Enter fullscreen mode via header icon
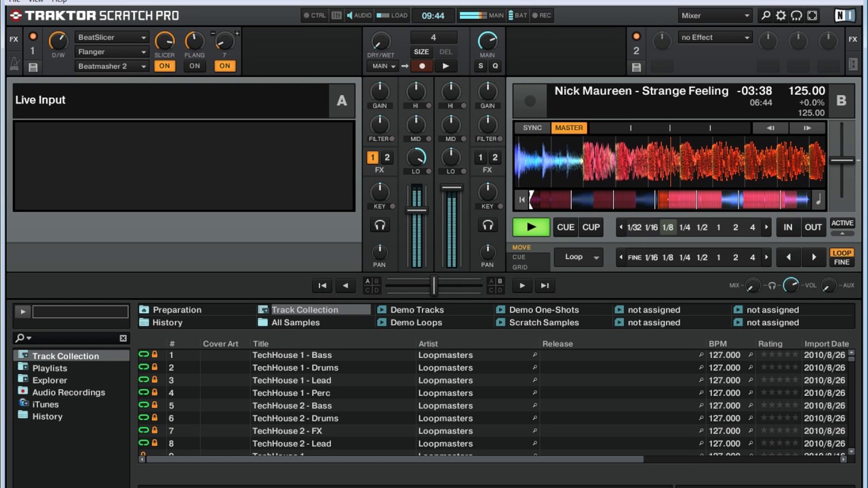868x488 pixels. (x=812, y=16)
